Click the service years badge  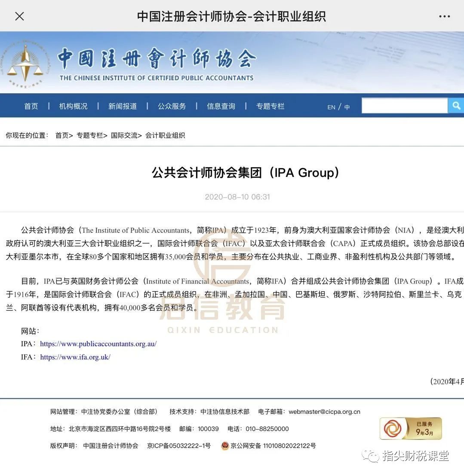click(411, 428)
